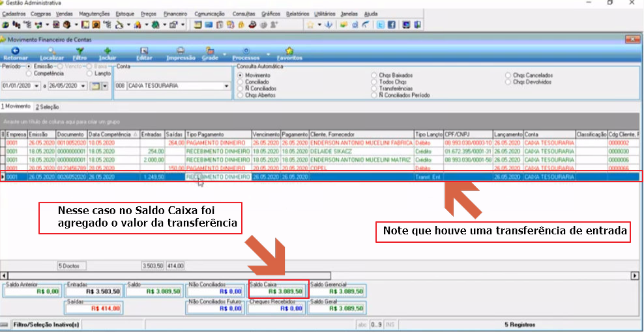644x332 pixels.
Task: Click Entradas total R$ 3.503,50
Action: point(94,292)
